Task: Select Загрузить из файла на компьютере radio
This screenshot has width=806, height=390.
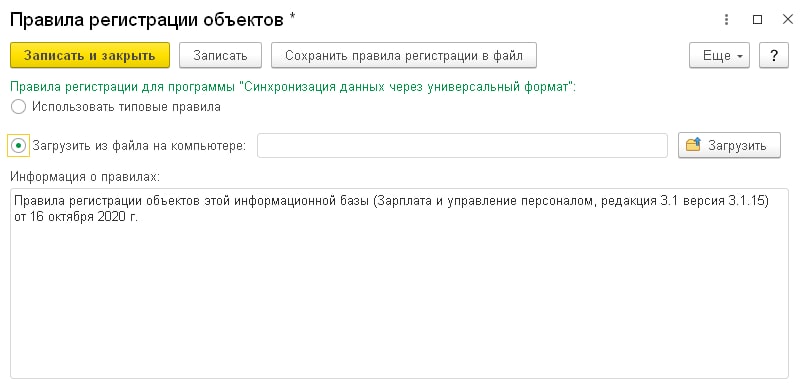Action: [19, 146]
